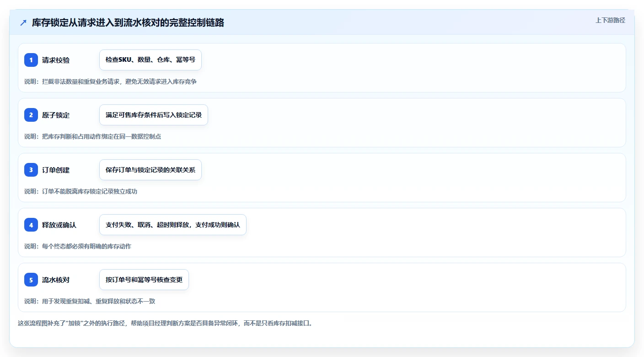Click the 按订单号和幂等号核查变更 box
Viewport: 644px width, 357px height.
144,280
